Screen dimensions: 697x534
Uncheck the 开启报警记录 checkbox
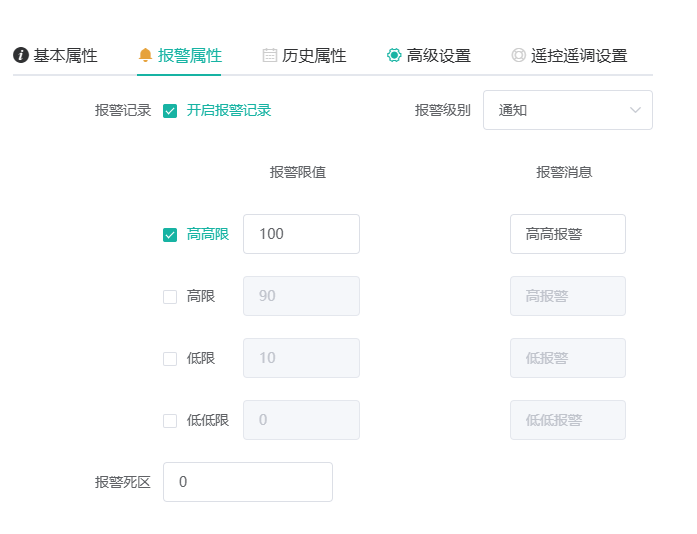(x=170, y=111)
